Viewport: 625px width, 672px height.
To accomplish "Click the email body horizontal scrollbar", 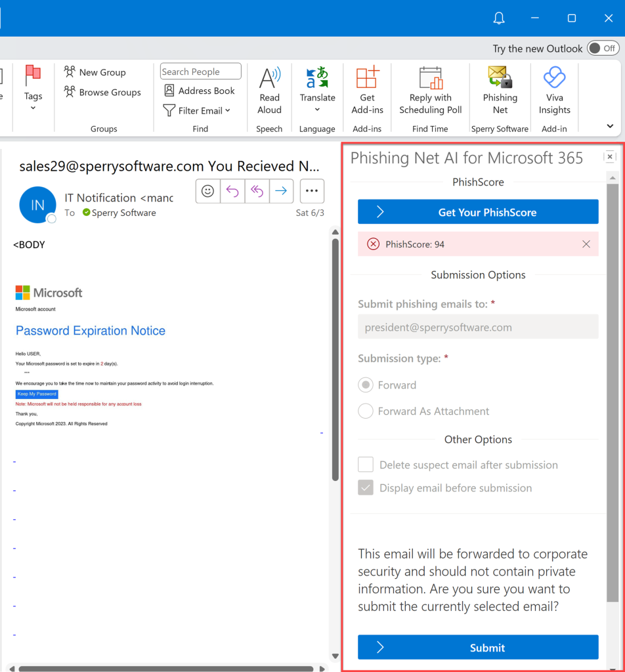I will [166, 669].
